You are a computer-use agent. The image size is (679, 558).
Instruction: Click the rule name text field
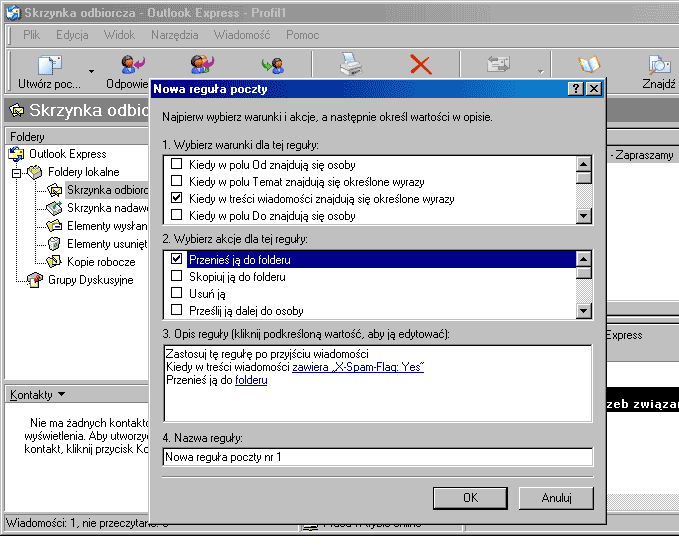pyautogui.click(x=377, y=457)
